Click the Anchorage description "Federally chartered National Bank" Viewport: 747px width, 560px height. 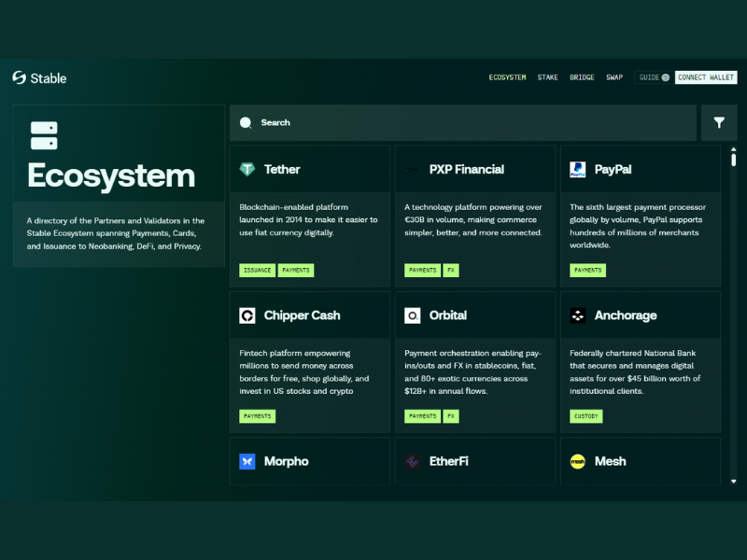pyautogui.click(x=635, y=372)
